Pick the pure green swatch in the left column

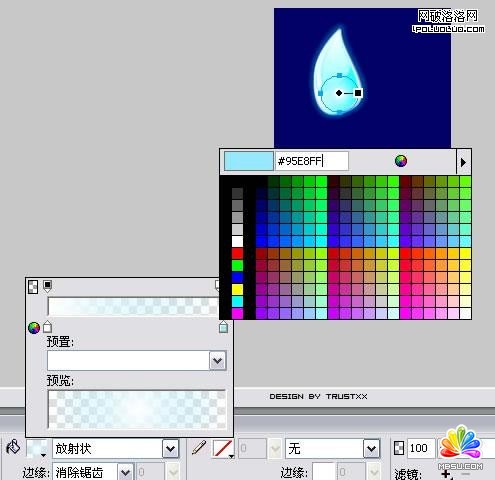pos(237,265)
